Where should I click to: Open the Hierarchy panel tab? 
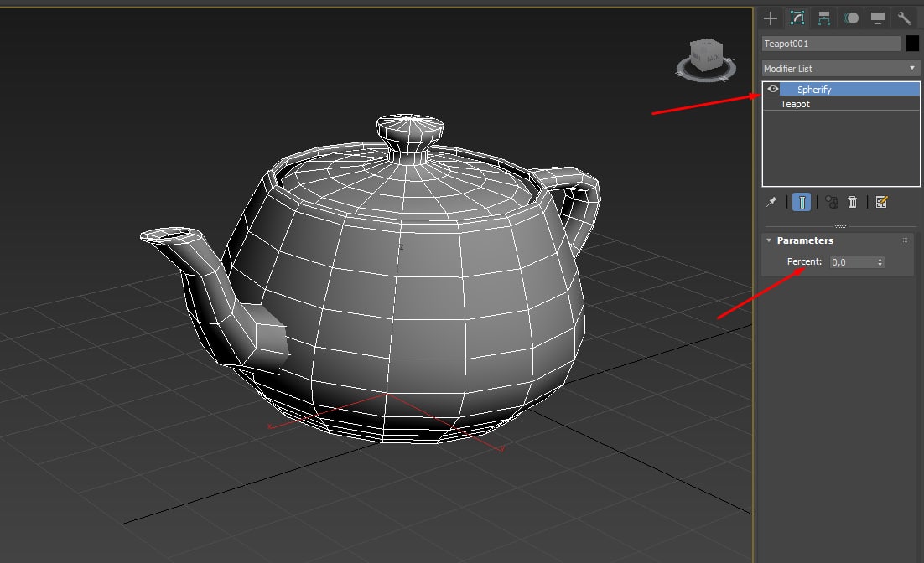[824, 18]
